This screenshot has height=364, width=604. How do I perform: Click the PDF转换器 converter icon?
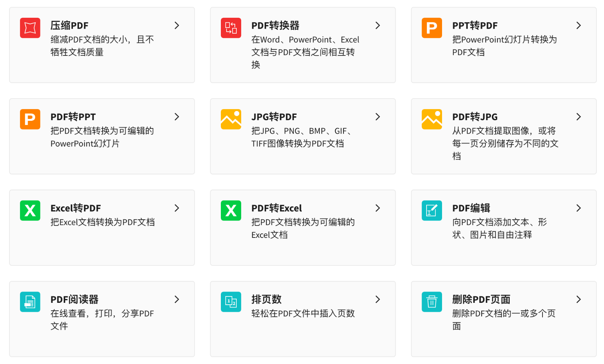pyautogui.click(x=231, y=28)
